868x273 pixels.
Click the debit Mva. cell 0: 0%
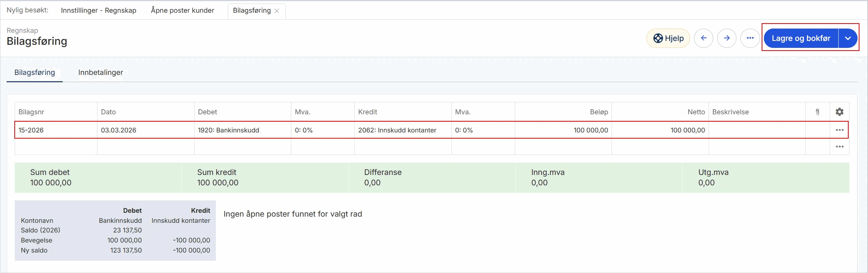(323, 130)
